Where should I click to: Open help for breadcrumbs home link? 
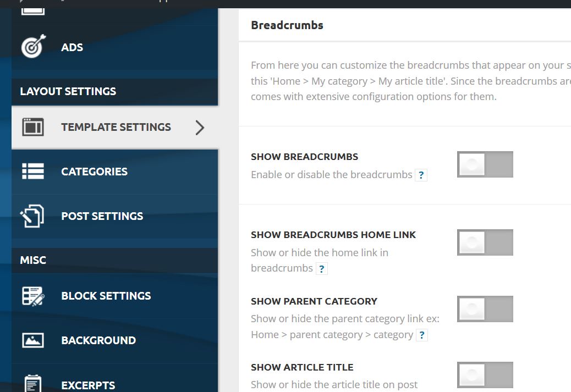[322, 269]
